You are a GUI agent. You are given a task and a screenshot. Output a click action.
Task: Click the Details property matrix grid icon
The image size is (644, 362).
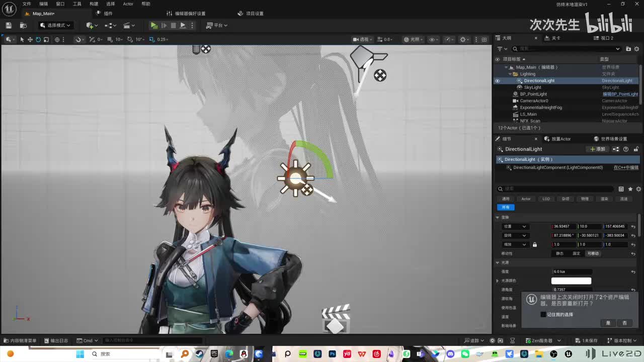click(x=621, y=189)
